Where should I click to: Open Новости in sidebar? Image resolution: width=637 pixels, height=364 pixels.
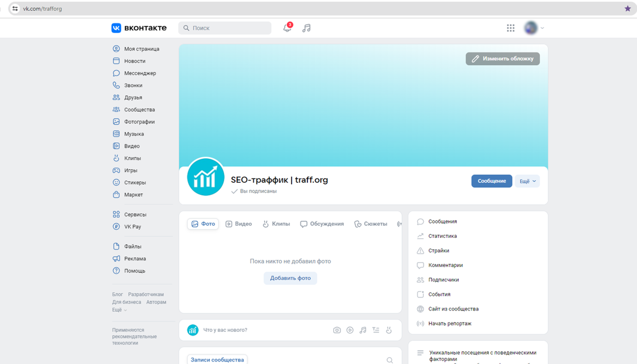[x=129, y=61]
